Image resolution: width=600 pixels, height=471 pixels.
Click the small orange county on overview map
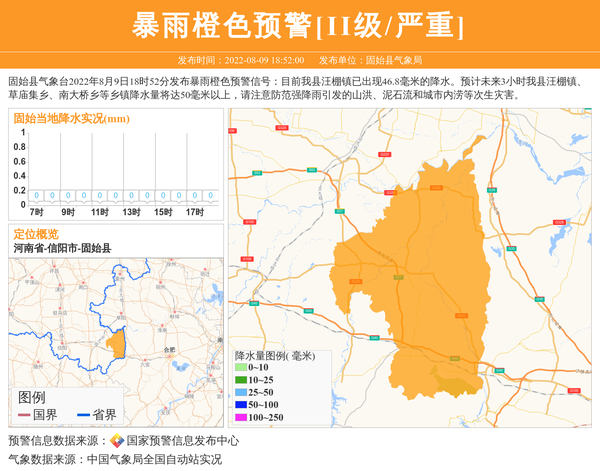[x=117, y=343]
